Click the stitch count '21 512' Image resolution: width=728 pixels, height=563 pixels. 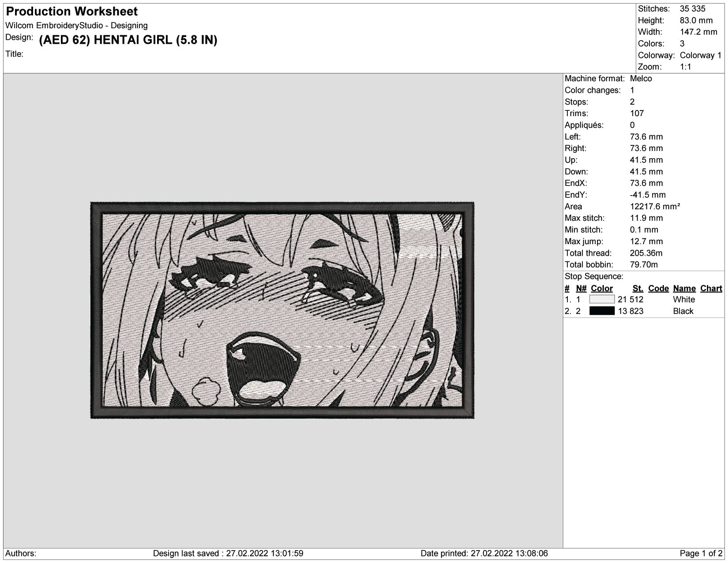(630, 299)
